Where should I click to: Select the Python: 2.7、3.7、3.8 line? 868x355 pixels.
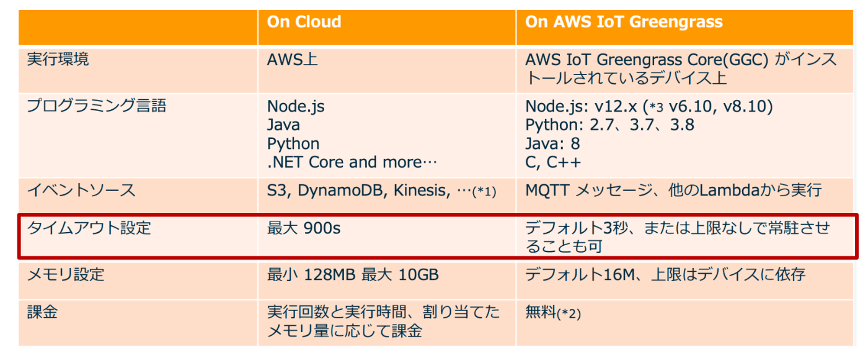(609, 125)
